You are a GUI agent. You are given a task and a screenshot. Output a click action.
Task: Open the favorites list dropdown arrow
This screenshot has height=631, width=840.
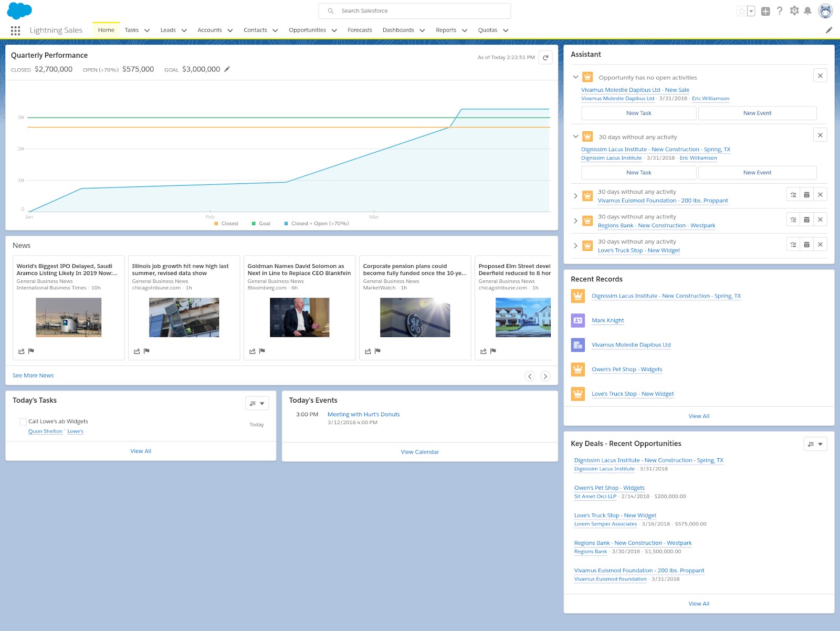pyautogui.click(x=751, y=11)
